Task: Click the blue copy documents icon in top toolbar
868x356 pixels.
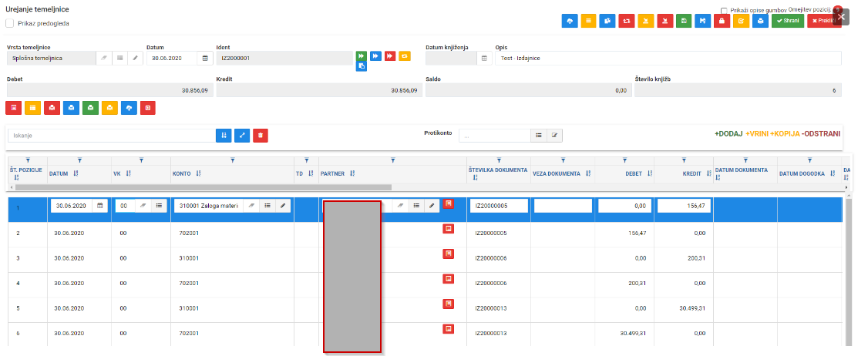Action: (607, 21)
